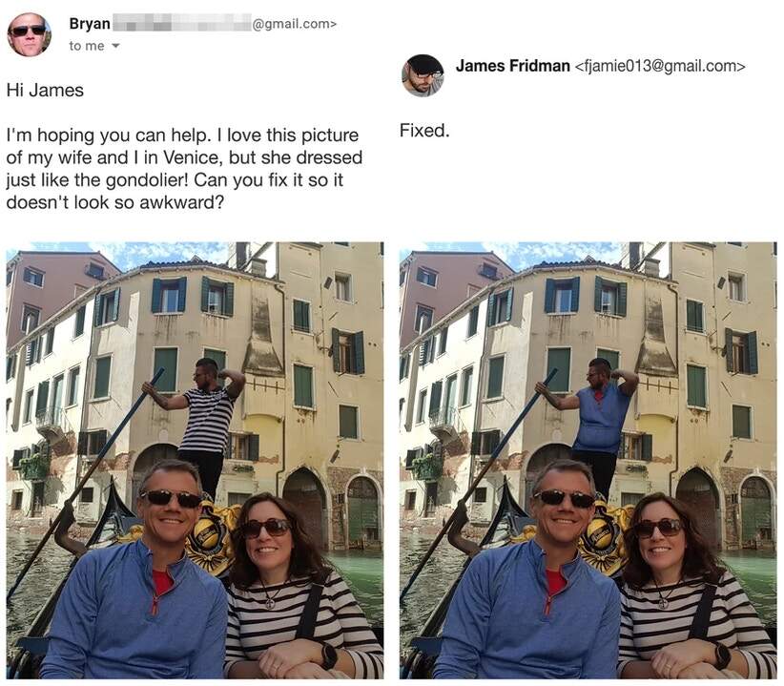Click the James Fridman sender name
The height and width of the screenshot is (686, 784).
(x=512, y=66)
